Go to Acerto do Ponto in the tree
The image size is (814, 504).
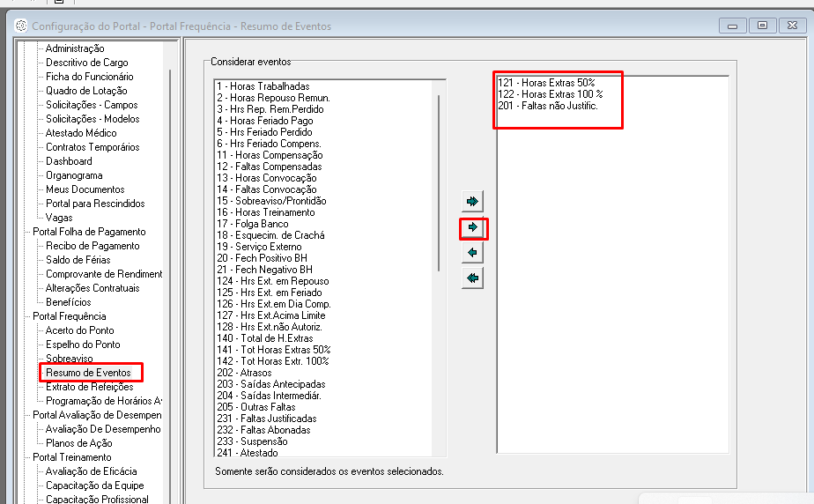point(80,330)
